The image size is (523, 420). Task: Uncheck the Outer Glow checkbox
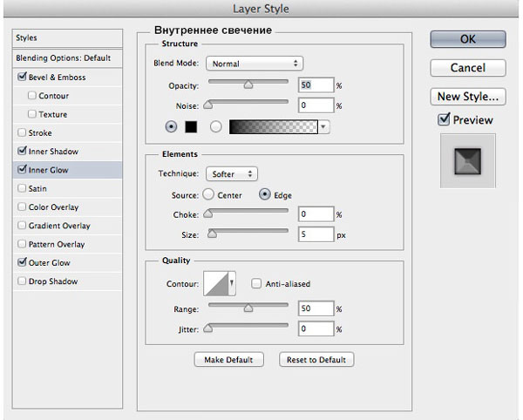pos(22,262)
